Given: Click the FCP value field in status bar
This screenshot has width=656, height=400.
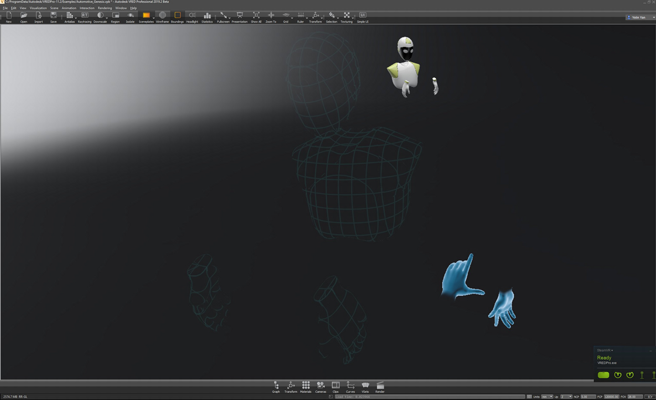Looking at the screenshot, I should (x=611, y=397).
